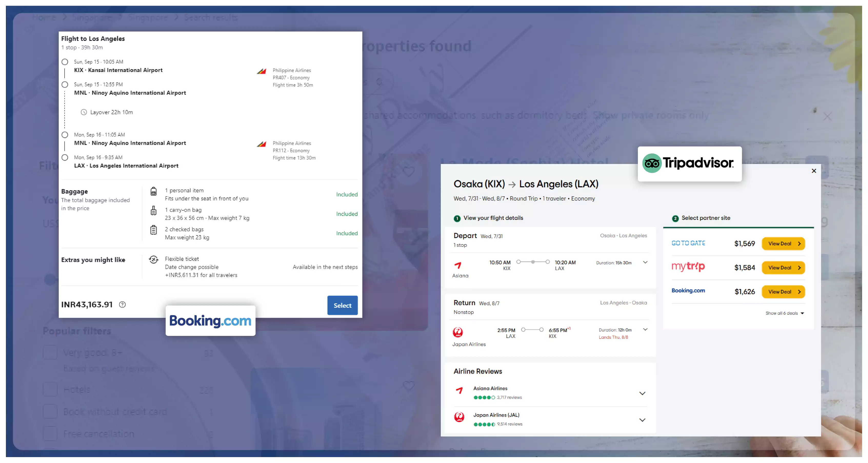
Task: Click the checked bags icon
Action: [153, 230]
